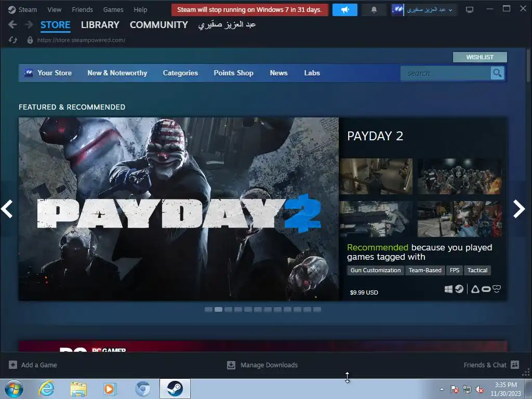
Task: Click Add a Game label
Action: pos(39,365)
